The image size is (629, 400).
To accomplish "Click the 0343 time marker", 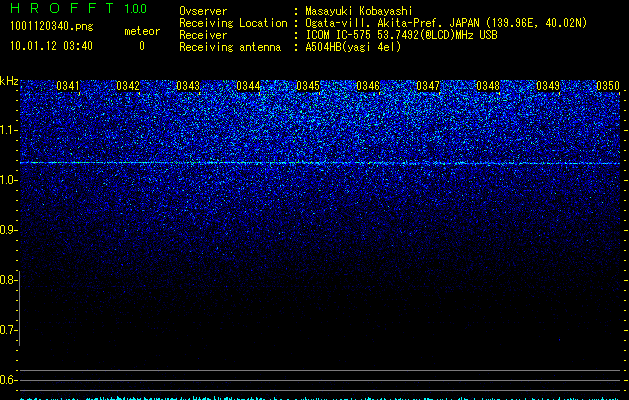I will 188,85.
